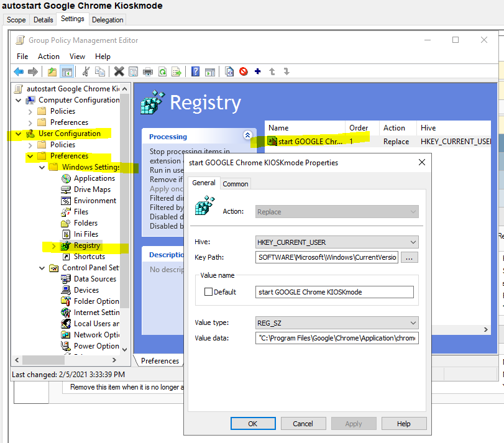The width and height of the screenshot is (504, 443).
Task: Expand Policies under Computer Configuration
Action: tap(30, 111)
